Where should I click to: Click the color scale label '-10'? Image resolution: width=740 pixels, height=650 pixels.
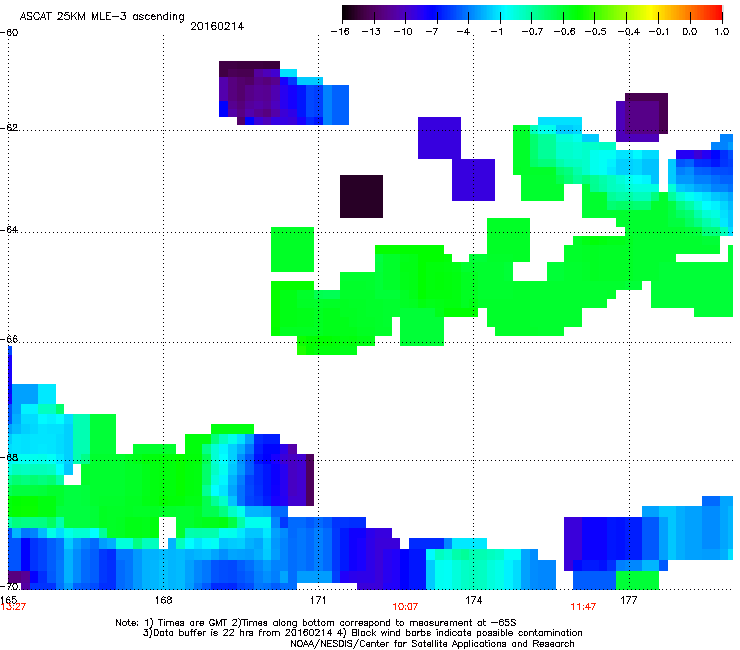[x=403, y=32]
